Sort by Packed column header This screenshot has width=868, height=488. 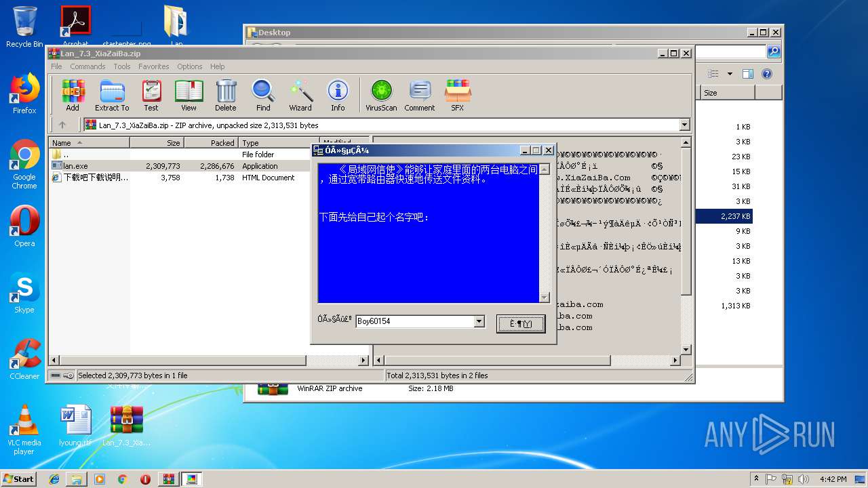tap(211, 143)
